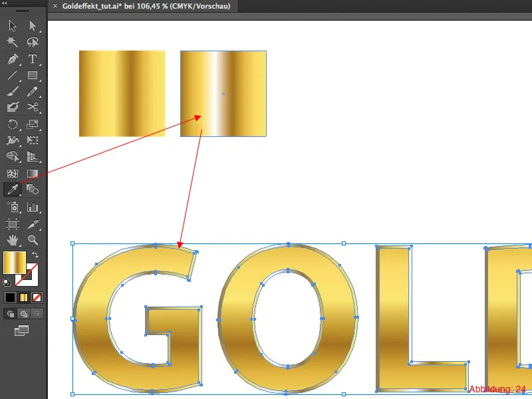The image size is (532, 399).
Task: Select the Paintbrush tool
Action: [x=13, y=91]
